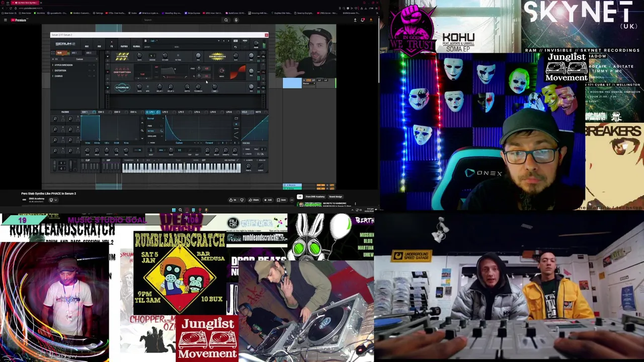Enable the MONO voicing checkbox
644x362 pixels.
click(244, 149)
